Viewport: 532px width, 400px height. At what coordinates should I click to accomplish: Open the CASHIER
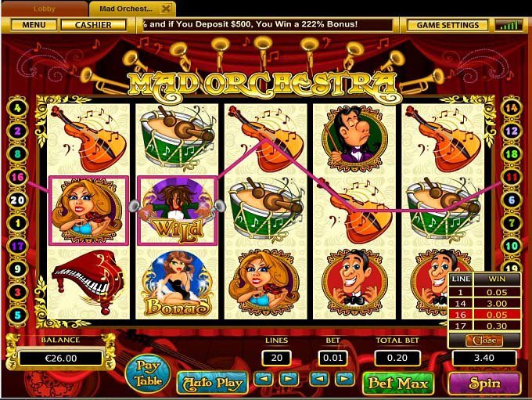(x=93, y=25)
